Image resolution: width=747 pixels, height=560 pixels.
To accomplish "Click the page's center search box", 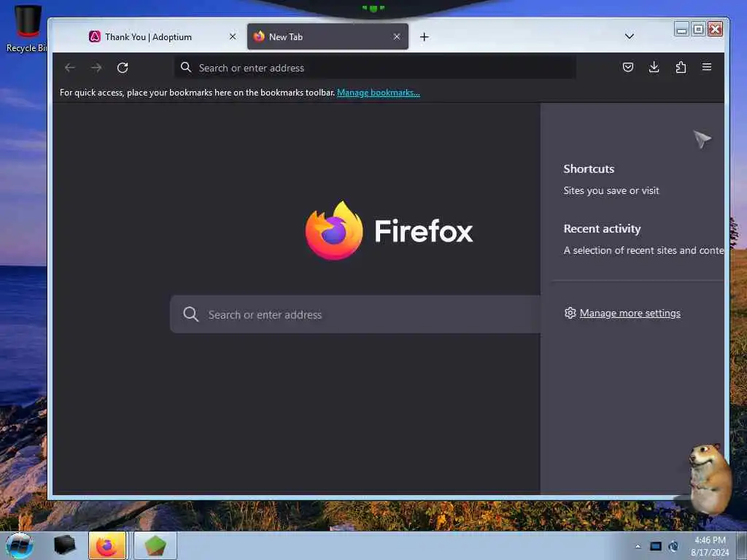I will (x=355, y=314).
